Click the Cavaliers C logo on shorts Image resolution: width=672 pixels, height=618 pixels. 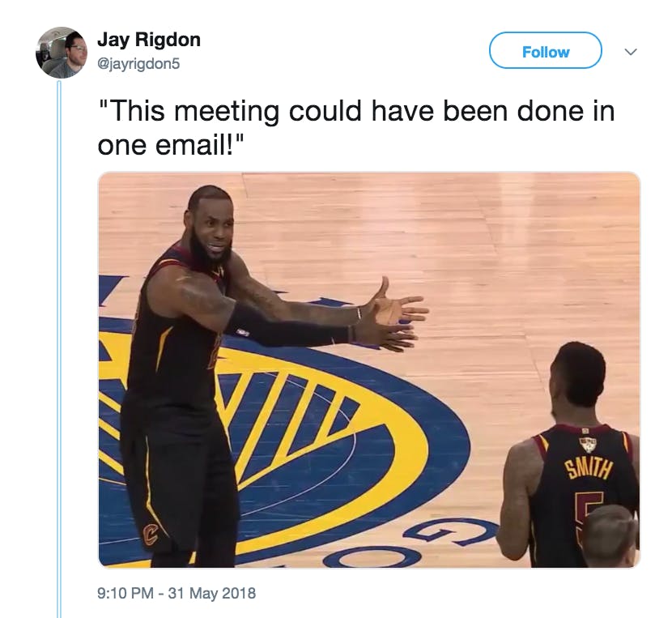click(x=150, y=535)
